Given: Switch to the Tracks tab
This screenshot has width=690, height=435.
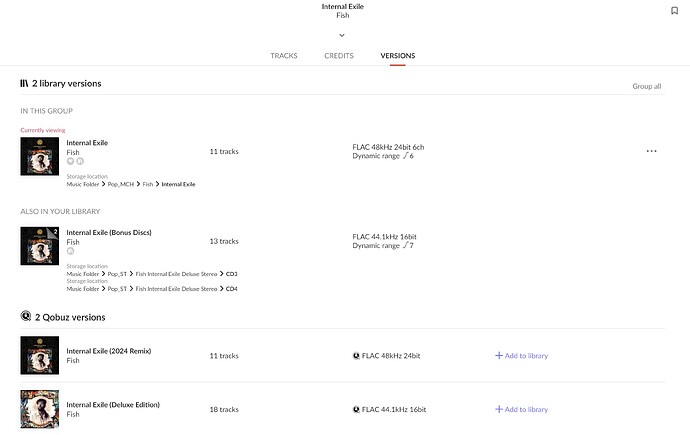Looking at the screenshot, I should [284, 55].
